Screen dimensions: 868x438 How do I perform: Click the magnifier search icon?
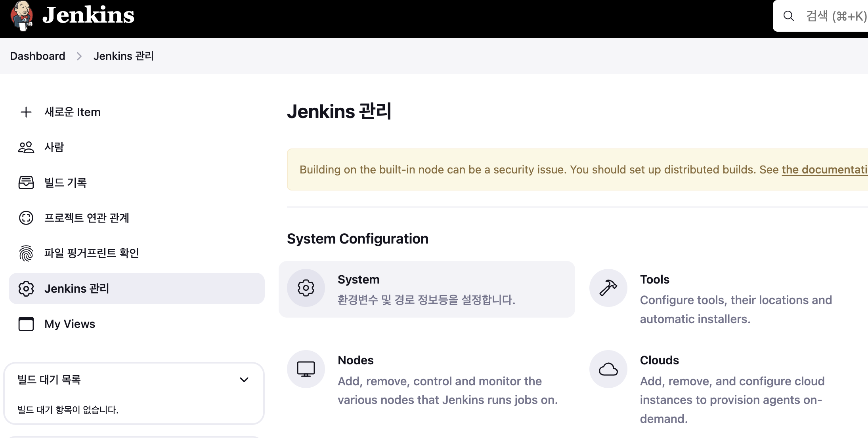[x=789, y=16]
